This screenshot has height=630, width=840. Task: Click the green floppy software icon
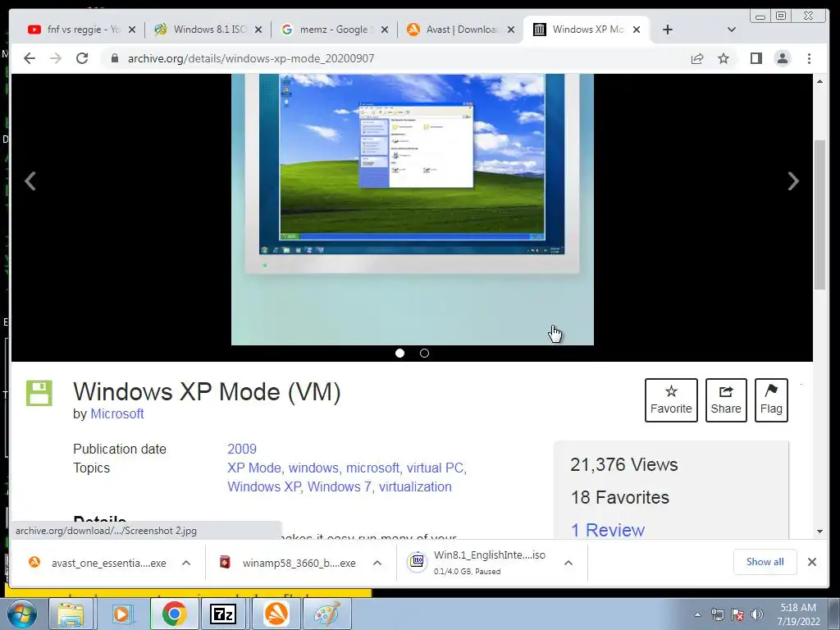pos(39,393)
